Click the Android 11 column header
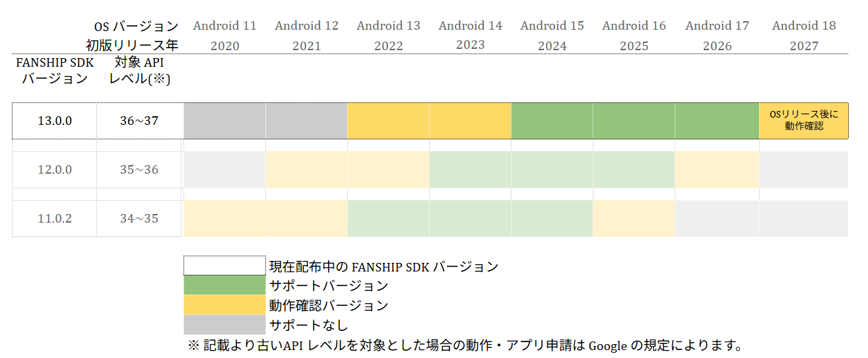Viewport: 868px width, 358px height. click(224, 26)
